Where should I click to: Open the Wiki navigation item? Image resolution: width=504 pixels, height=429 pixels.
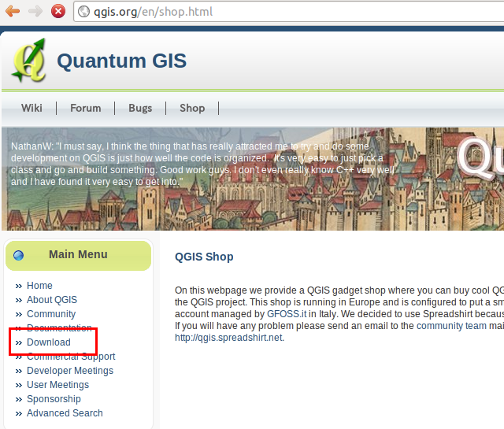tap(31, 108)
